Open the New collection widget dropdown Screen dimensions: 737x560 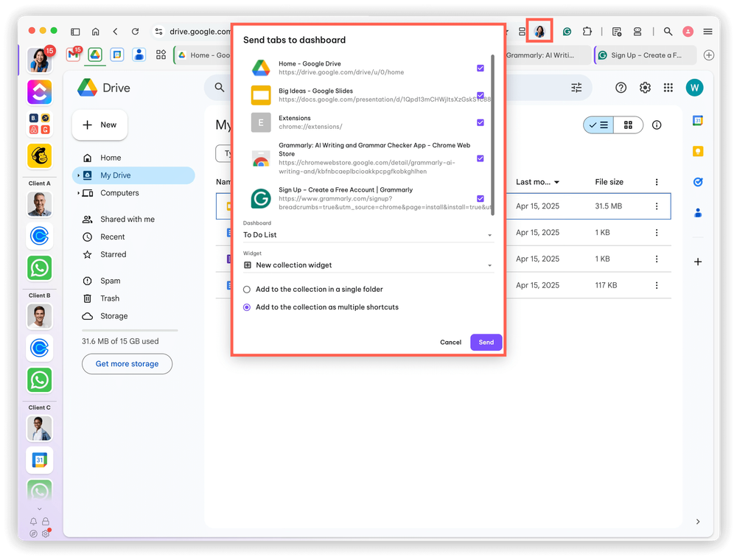[x=368, y=265]
